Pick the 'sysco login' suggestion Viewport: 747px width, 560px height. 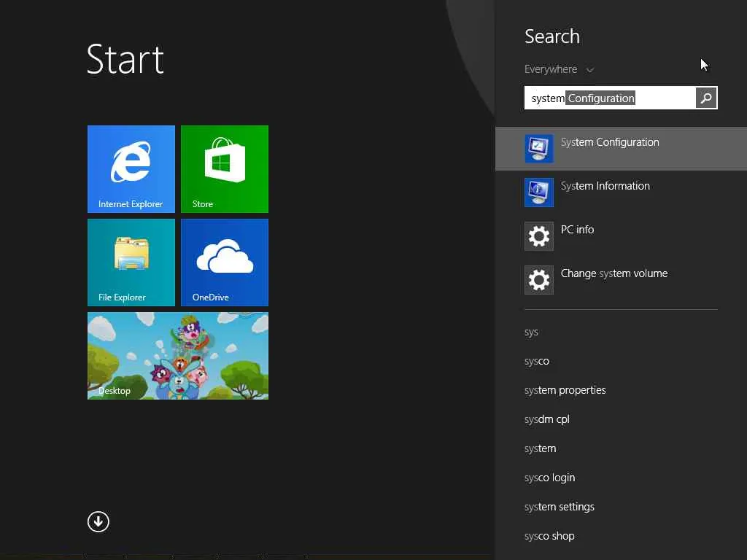pyautogui.click(x=550, y=478)
